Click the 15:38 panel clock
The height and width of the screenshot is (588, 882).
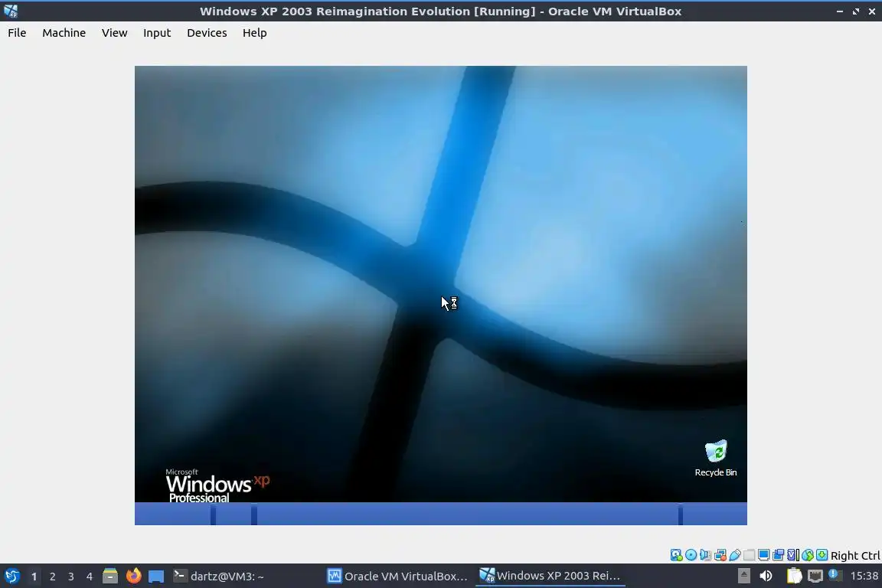coord(864,576)
